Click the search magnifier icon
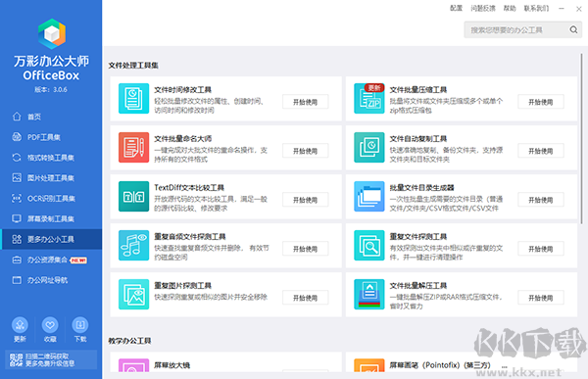Image resolution: width=588 pixels, height=379 pixels. [573, 29]
